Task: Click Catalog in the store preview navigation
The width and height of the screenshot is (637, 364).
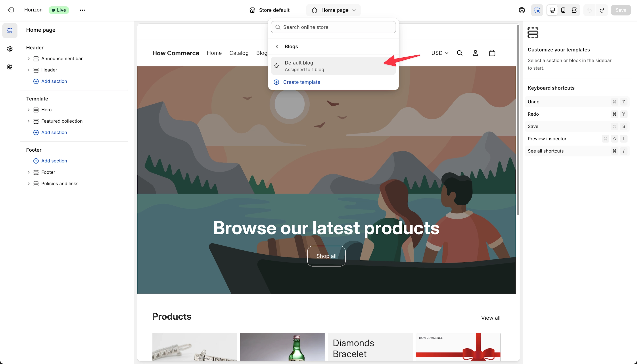Action: 239,53
